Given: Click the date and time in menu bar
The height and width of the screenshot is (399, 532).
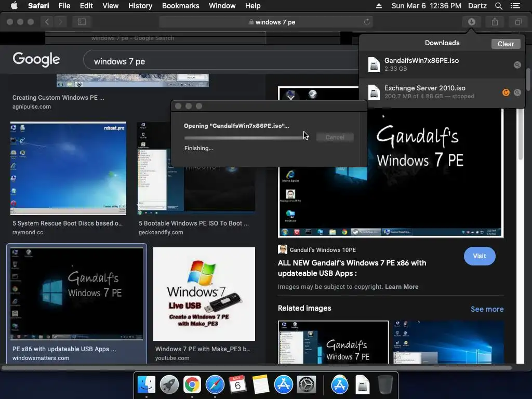Looking at the screenshot, I should pyautogui.click(x=426, y=6).
